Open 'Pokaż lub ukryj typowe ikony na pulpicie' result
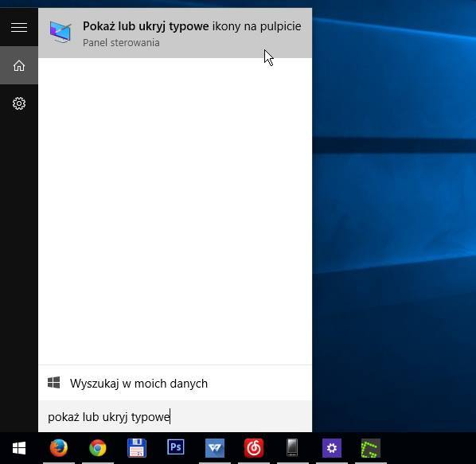476x464 pixels. [x=175, y=33]
